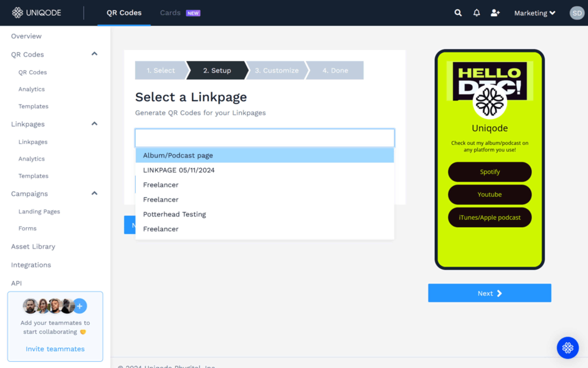Go to step 1. Select
Image resolution: width=588 pixels, height=368 pixels.
(x=161, y=70)
